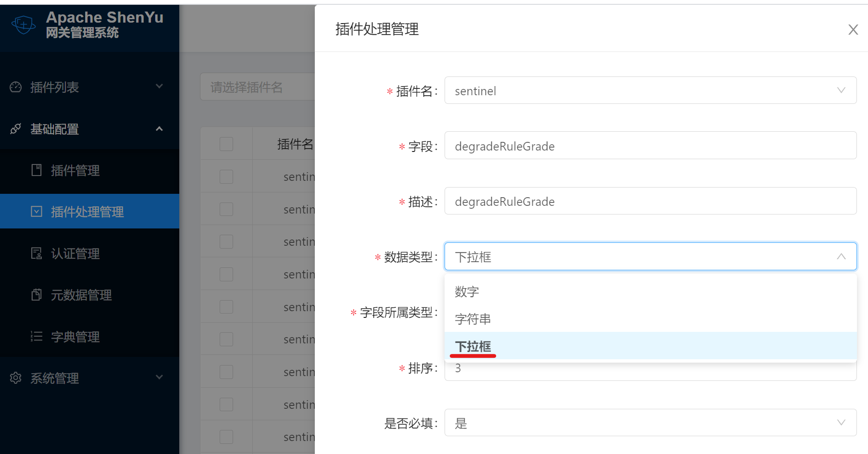Click the 描述 input field
Viewport: 868px width, 454px height.
point(650,201)
